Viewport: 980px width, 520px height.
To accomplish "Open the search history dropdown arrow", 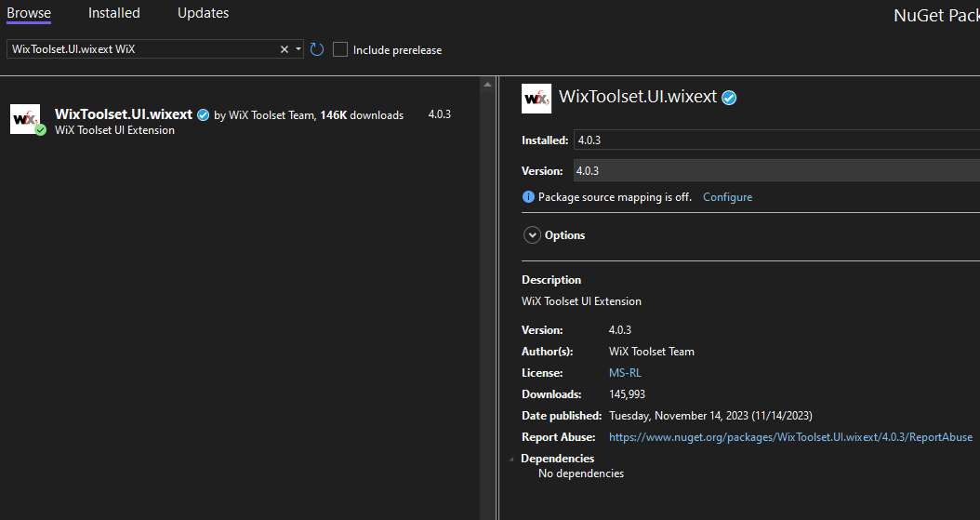I will (298, 49).
